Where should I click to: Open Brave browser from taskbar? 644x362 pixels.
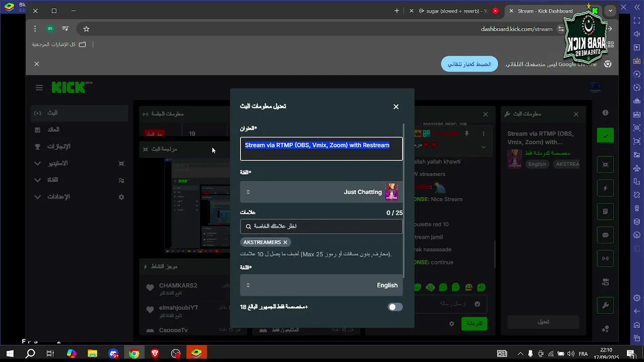pos(155,353)
